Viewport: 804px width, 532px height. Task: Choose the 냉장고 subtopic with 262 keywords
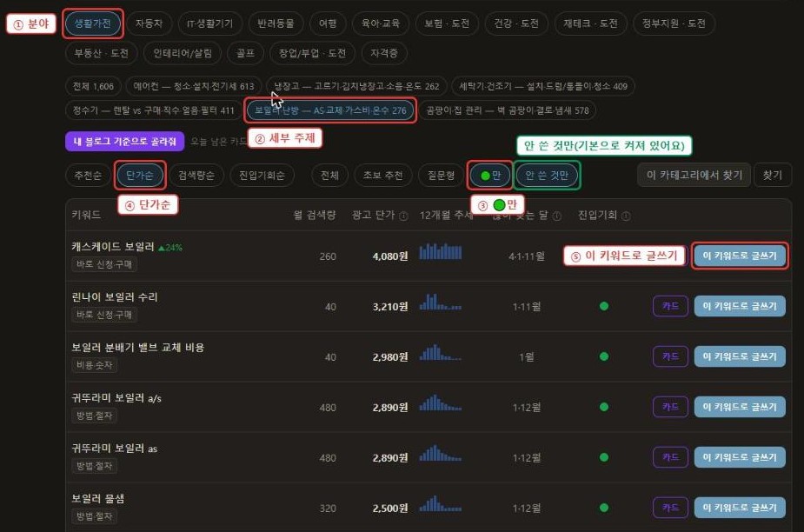tap(356, 86)
